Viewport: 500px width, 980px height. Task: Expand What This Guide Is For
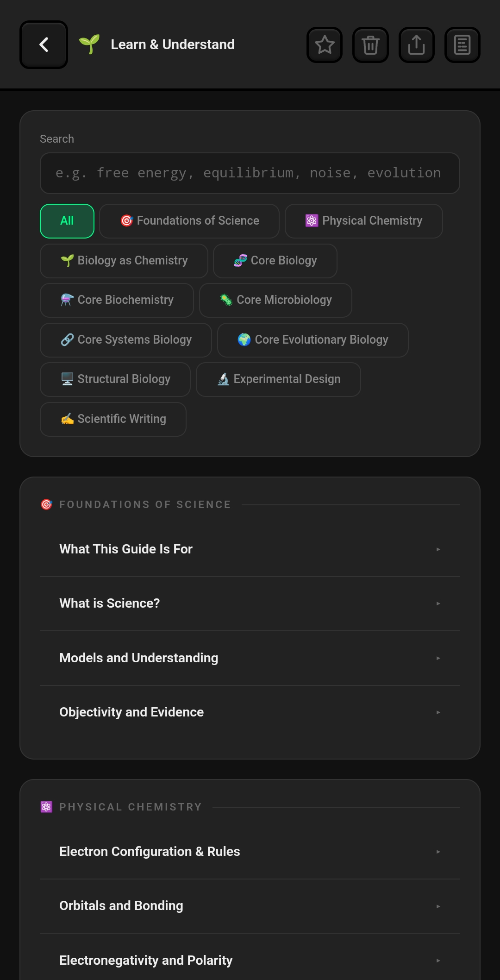coord(250,549)
